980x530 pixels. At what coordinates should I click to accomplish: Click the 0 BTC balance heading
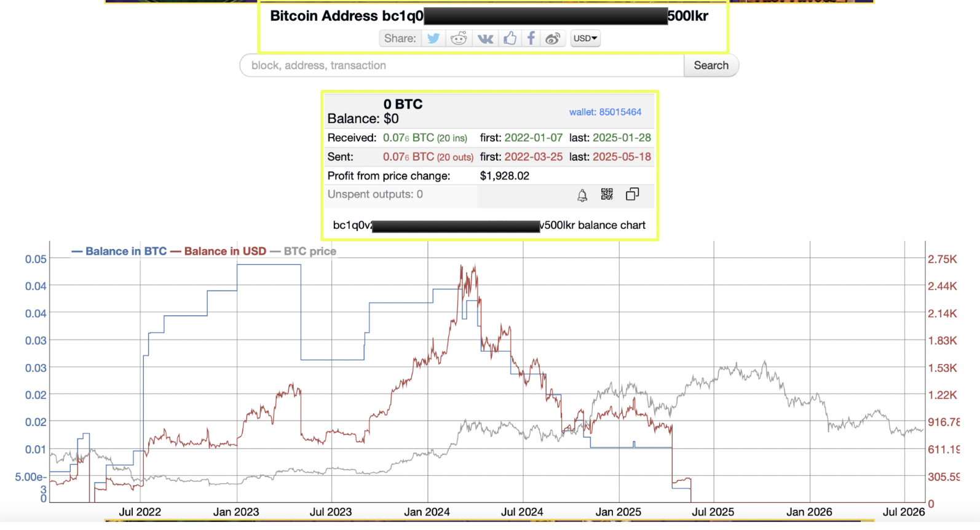pyautogui.click(x=403, y=104)
